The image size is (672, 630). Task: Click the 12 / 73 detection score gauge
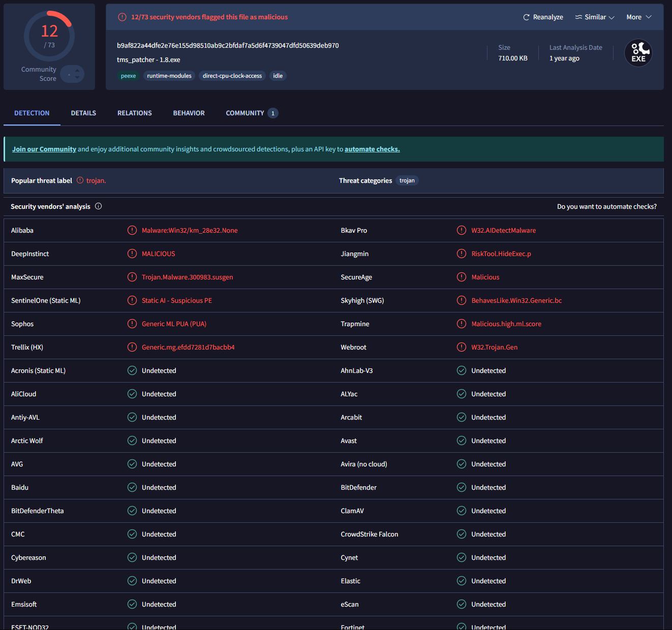49,37
